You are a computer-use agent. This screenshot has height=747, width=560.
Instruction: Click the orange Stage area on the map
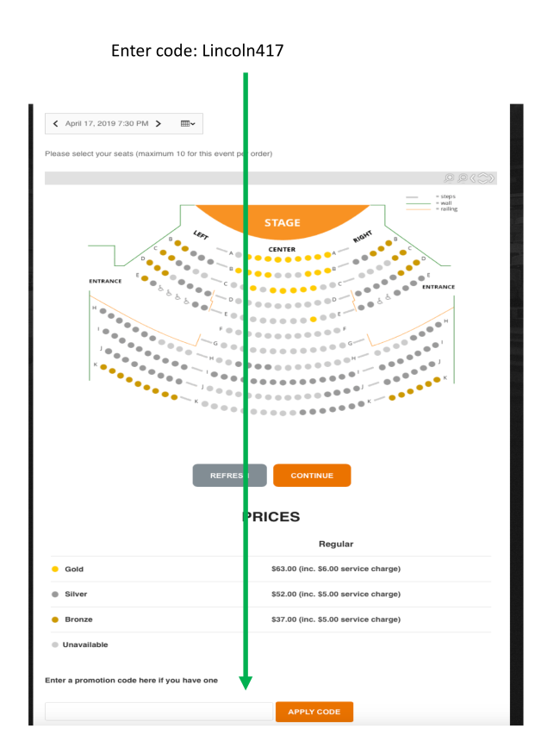283,221
